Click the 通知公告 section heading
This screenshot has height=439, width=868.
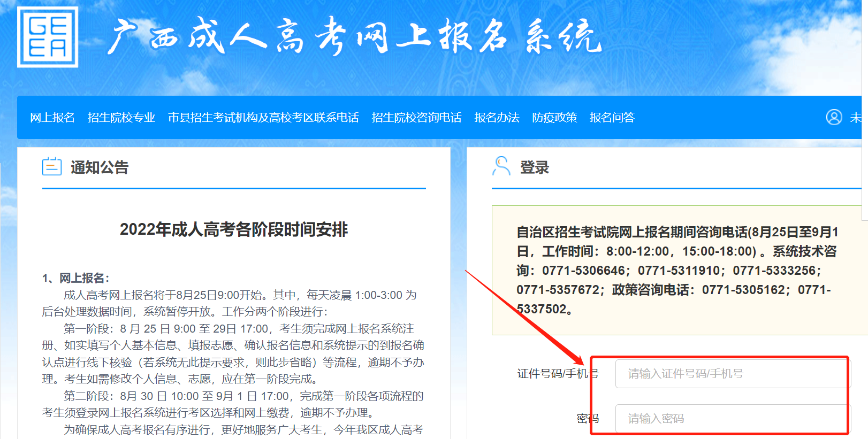[100, 167]
